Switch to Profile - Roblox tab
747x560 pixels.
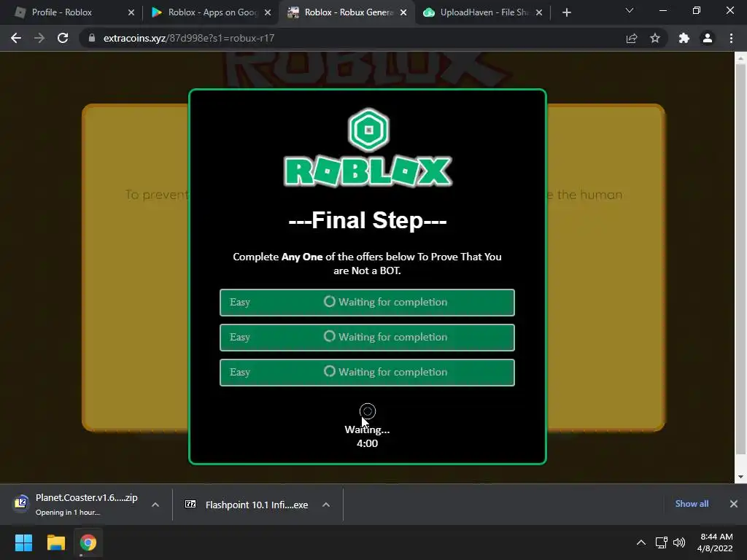pyautogui.click(x=71, y=12)
